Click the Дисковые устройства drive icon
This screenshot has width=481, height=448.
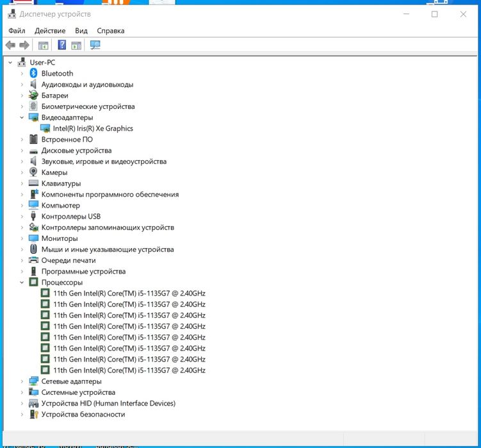(33, 151)
